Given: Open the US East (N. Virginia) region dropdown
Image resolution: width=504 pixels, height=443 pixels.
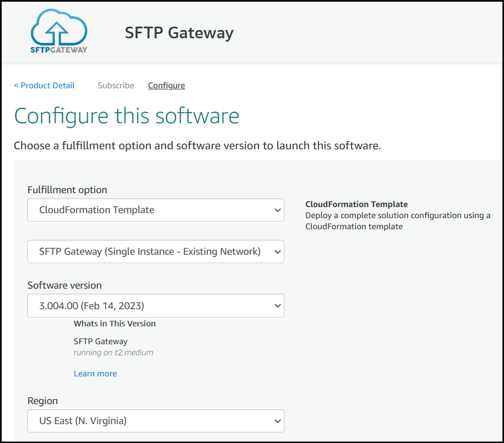Looking at the screenshot, I should [156, 421].
